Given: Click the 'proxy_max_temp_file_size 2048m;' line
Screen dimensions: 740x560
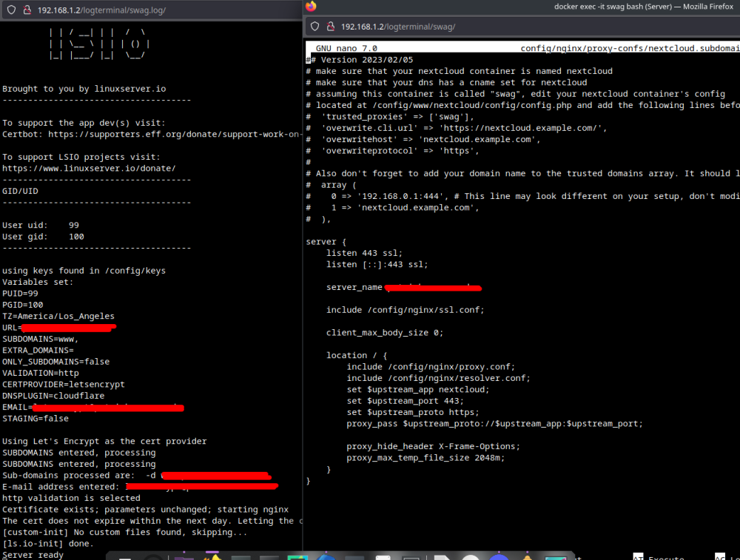Looking at the screenshot, I should tap(425, 458).
